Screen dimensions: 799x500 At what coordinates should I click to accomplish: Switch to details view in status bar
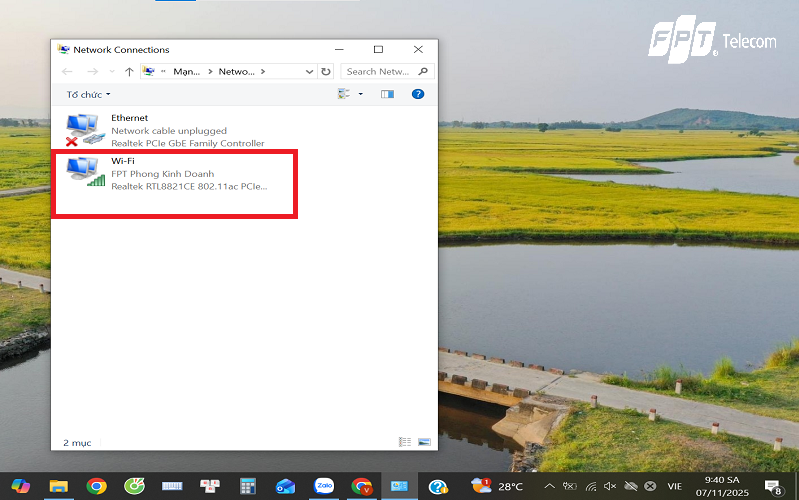pyautogui.click(x=405, y=442)
